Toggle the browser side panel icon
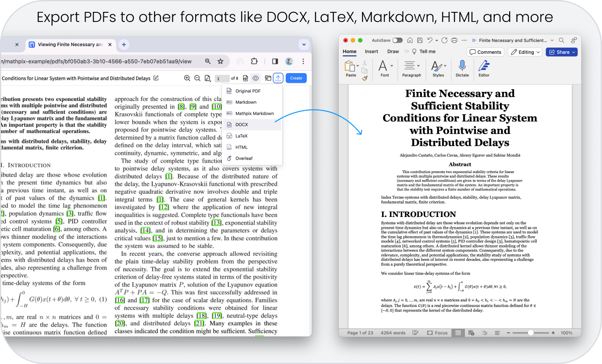Viewport: 602px width, 364px height. (275, 61)
